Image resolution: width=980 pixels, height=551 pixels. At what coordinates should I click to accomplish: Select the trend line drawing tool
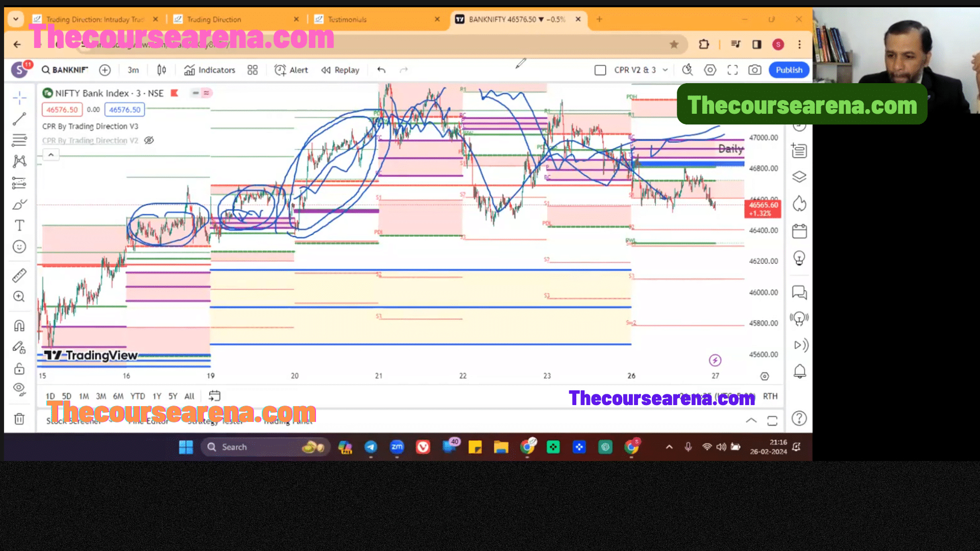point(19,119)
